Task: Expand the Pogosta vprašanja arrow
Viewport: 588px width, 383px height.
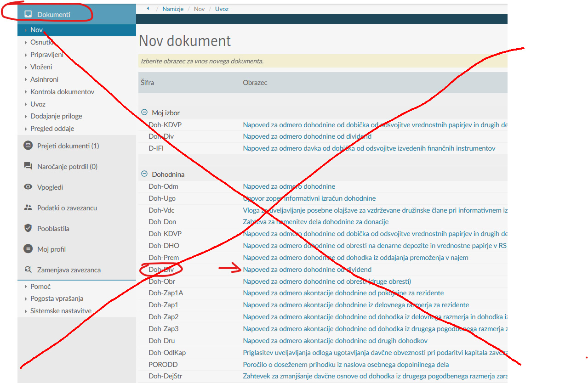Action: (x=26, y=299)
